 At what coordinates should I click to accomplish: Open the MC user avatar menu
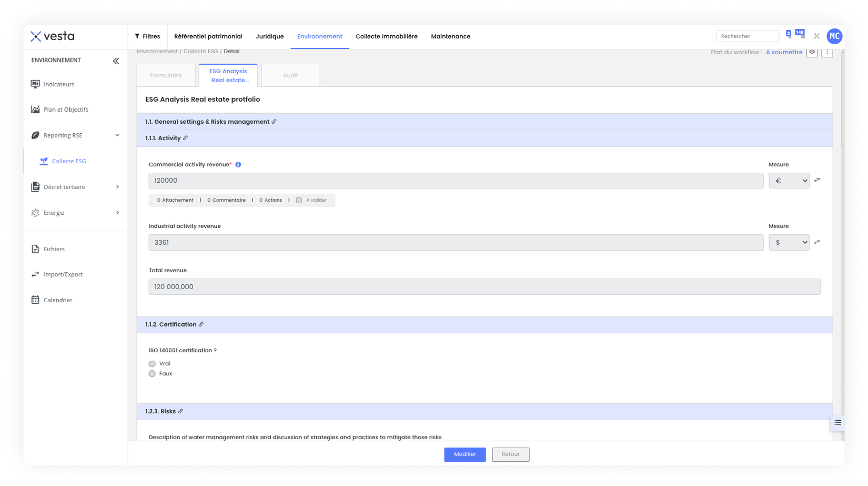[834, 36]
